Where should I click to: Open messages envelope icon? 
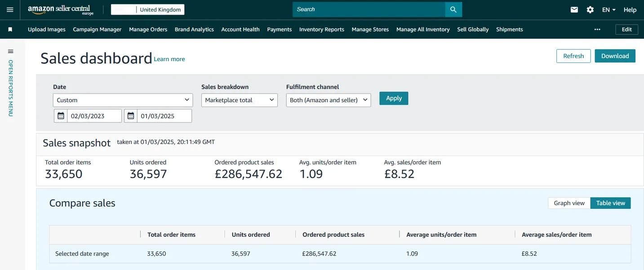click(574, 9)
